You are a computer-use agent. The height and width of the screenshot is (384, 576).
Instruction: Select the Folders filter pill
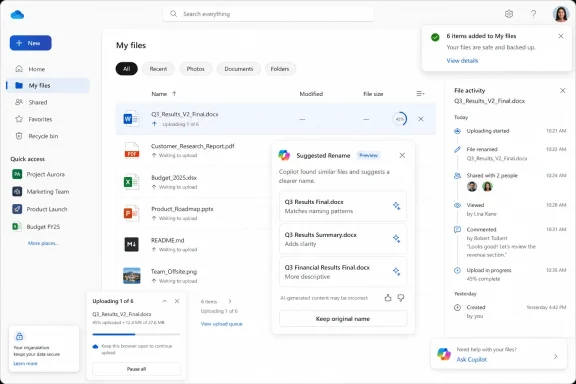point(280,69)
